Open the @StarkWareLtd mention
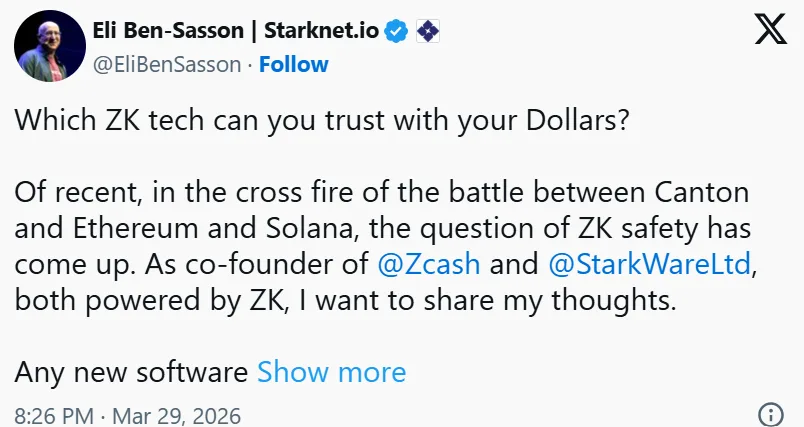This screenshot has height=427, width=804. 649,264
